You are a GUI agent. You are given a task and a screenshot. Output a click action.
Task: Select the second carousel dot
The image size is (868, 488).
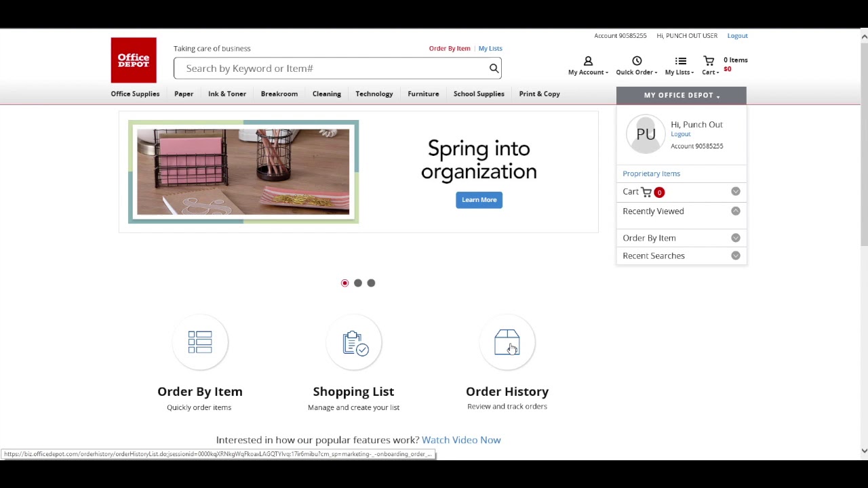(x=358, y=283)
